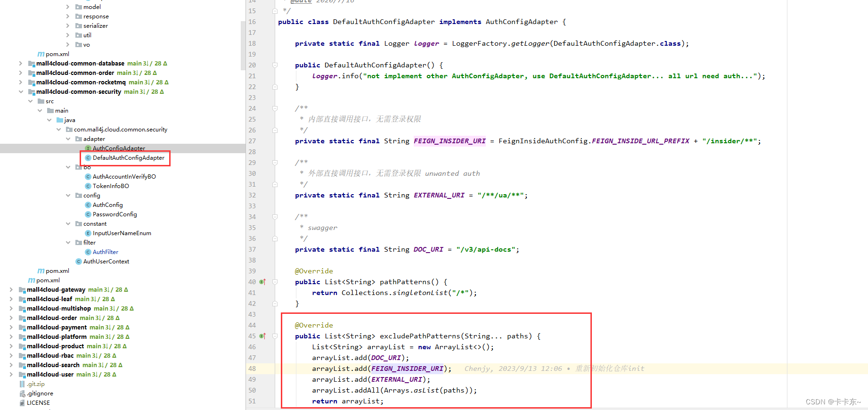Open com.mall4j.cloud.common.security package
This screenshot has height=410, width=868.
121,130
